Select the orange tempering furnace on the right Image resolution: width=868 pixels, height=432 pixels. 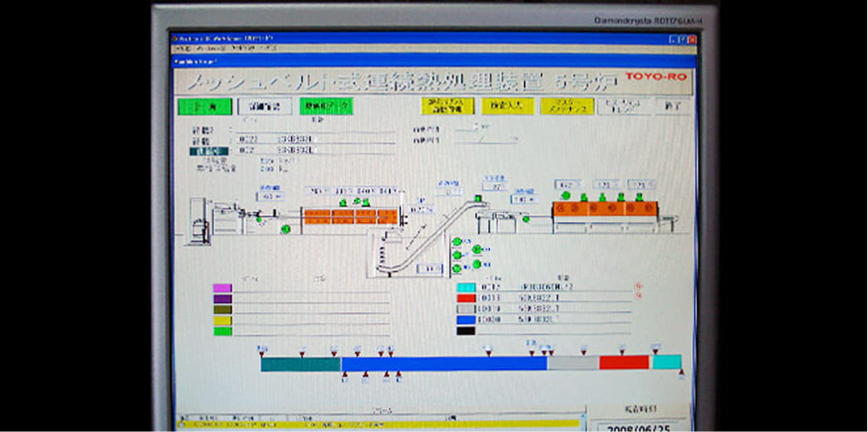pyautogui.click(x=606, y=209)
